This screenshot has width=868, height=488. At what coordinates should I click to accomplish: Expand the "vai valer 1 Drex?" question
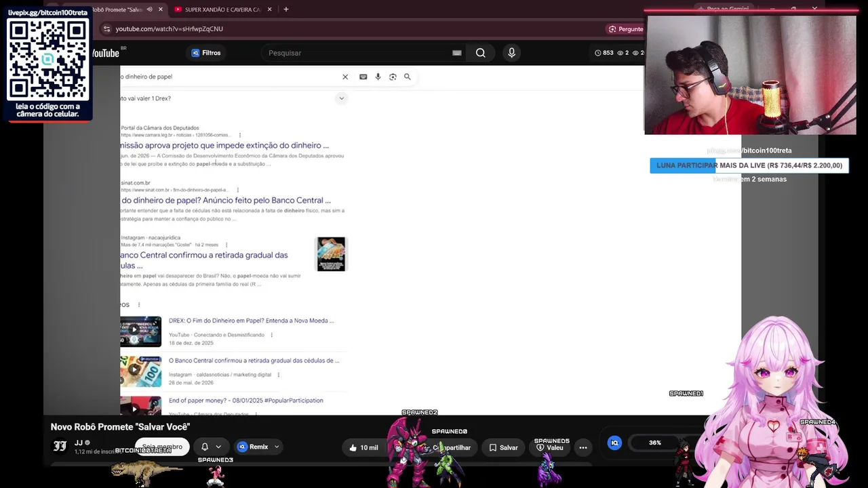(x=342, y=98)
